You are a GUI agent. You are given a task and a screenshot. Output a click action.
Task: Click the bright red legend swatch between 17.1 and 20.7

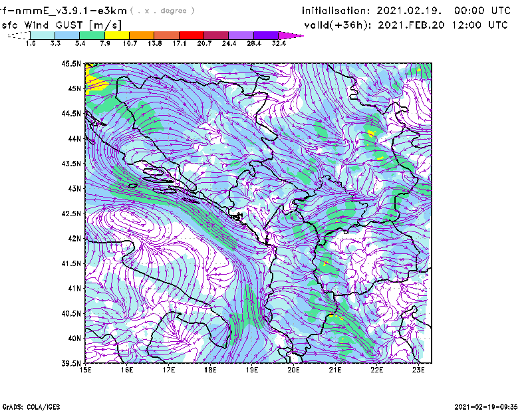pos(192,35)
